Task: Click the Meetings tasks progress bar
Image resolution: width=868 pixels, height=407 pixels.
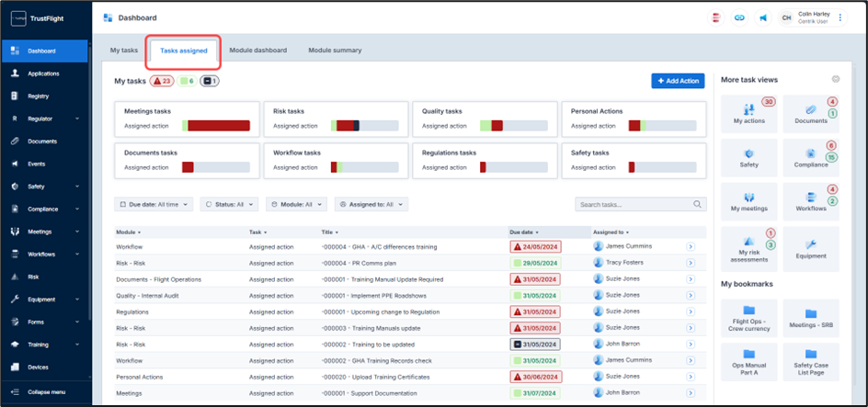Action: (x=216, y=125)
